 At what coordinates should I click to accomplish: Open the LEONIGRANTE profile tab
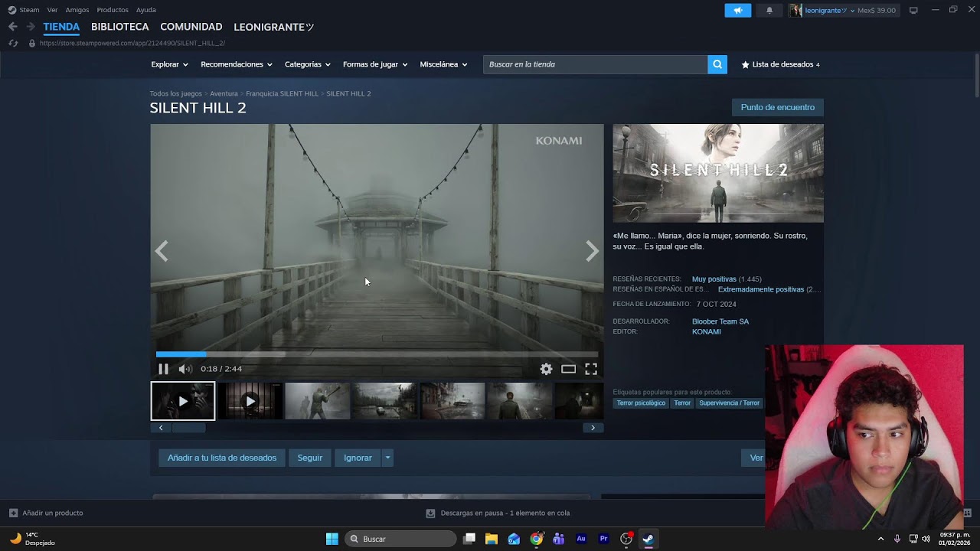(x=273, y=27)
